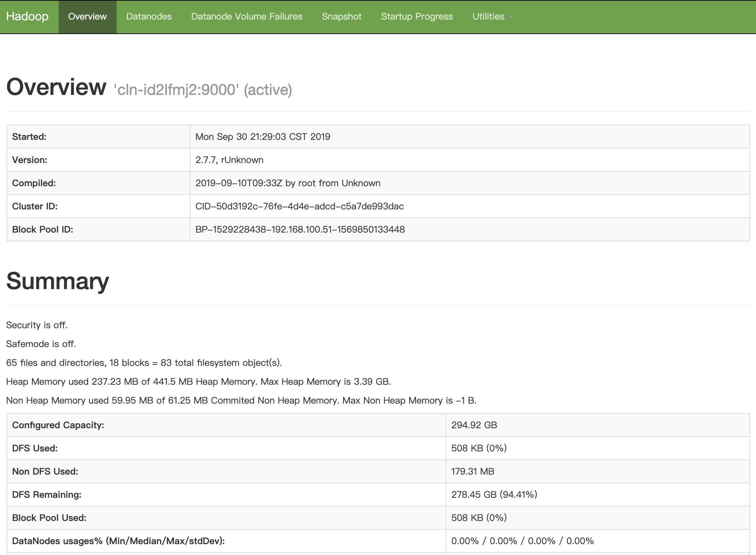The height and width of the screenshot is (555, 756).
Task: Click the Configured Capacity: label
Action: pyautogui.click(x=58, y=425)
